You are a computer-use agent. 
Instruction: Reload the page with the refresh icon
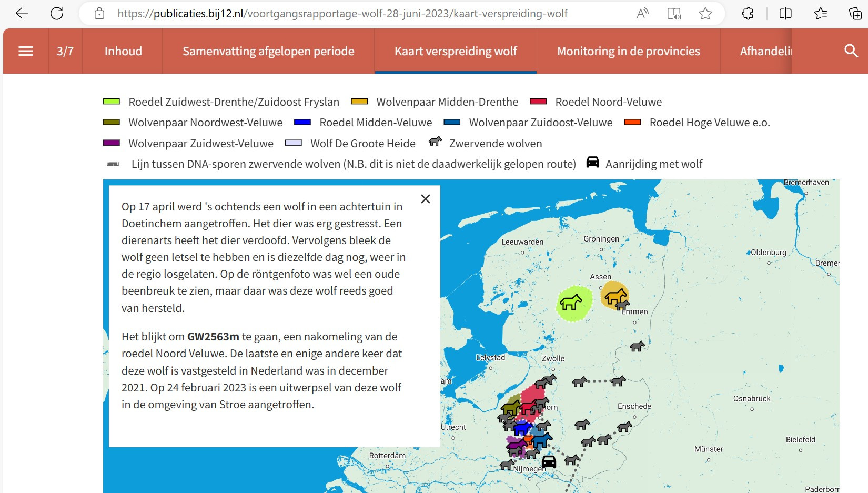pos(57,13)
